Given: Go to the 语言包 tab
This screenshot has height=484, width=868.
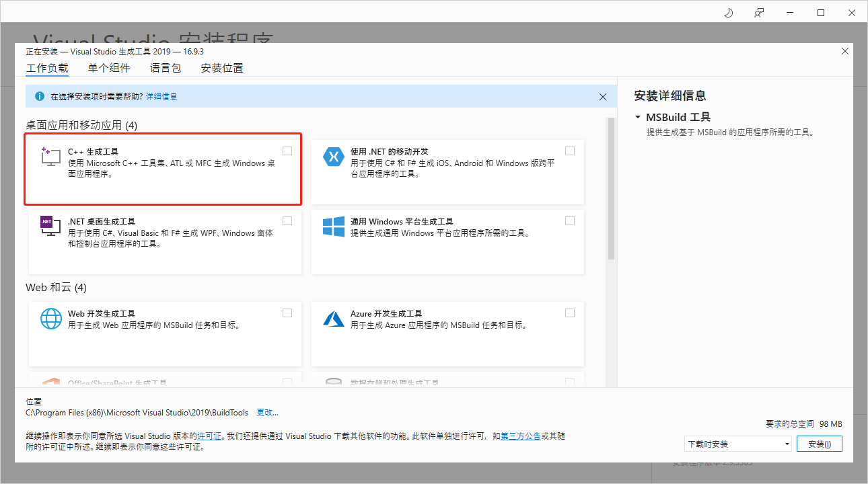Looking at the screenshot, I should [166, 68].
